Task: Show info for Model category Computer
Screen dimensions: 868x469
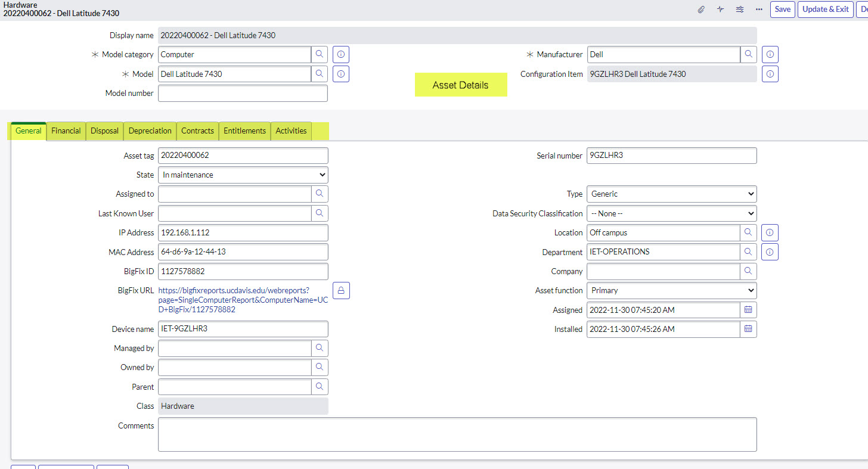Action: (x=341, y=54)
